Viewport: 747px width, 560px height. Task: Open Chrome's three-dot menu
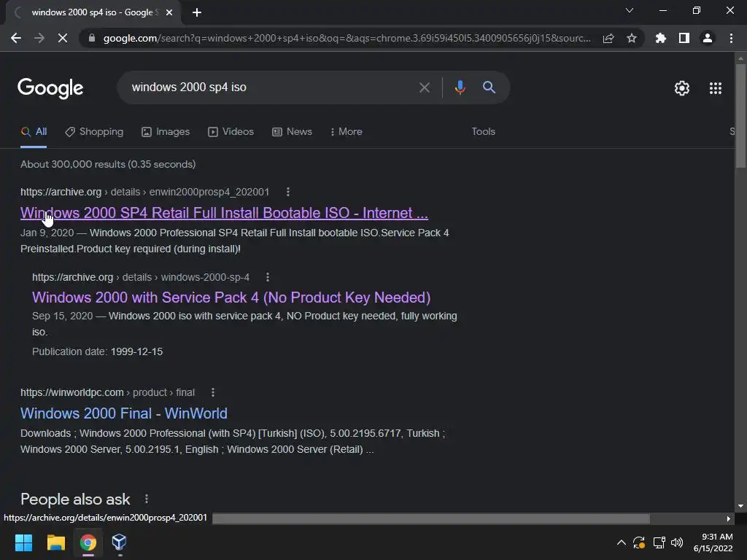point(731,38)
